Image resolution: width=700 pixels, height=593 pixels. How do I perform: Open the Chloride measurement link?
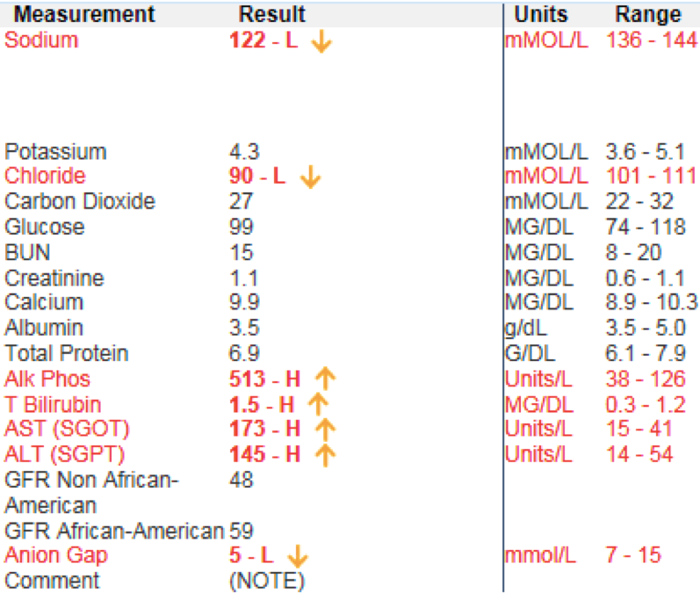[x=45, y=176]
